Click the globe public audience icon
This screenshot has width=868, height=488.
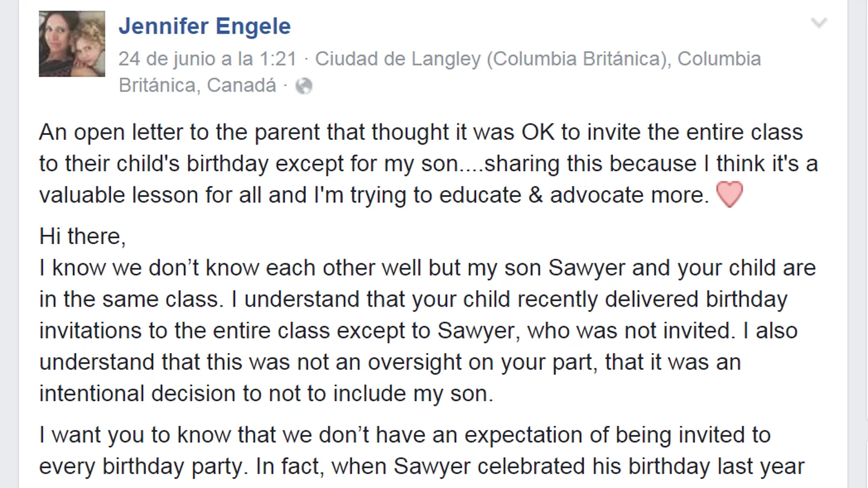(304, 86)
